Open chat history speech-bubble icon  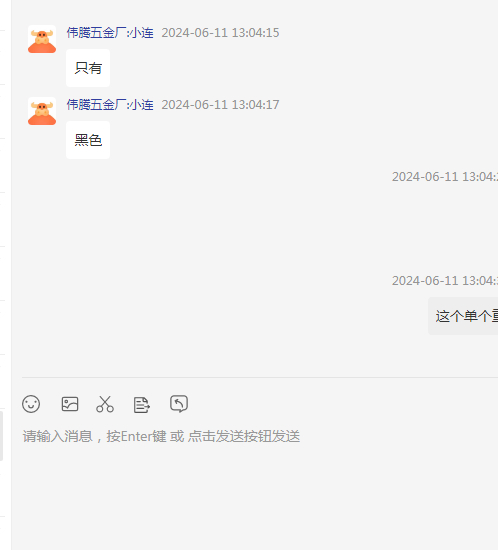pos(179,404)
